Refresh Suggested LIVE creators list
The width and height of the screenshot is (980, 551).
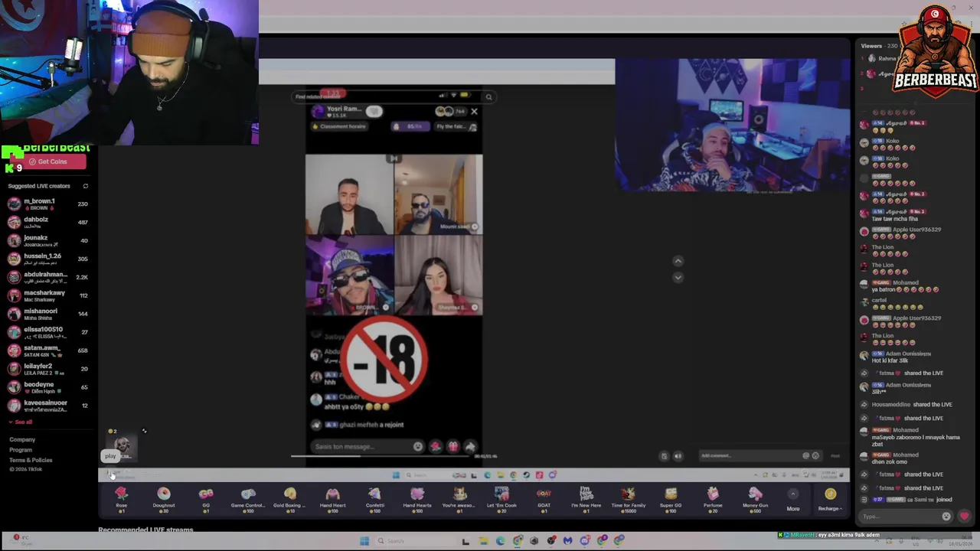point(85,186)
